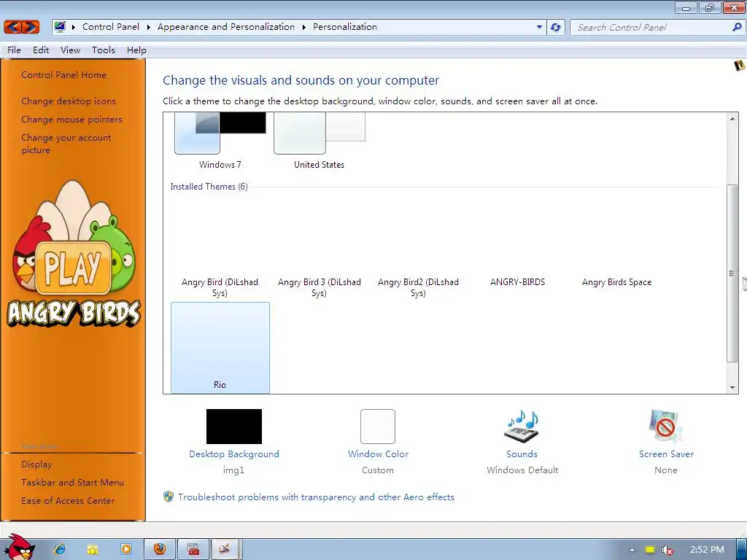Switch to Firefox on taskbar
Screen dimensions: 747x560
160,549
